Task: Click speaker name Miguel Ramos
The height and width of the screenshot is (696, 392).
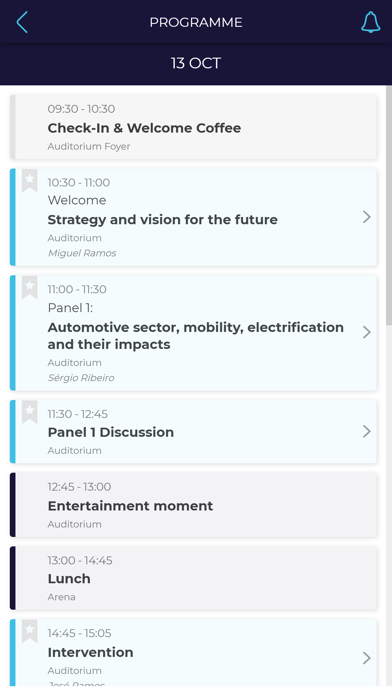Action: tap(82, 253)
